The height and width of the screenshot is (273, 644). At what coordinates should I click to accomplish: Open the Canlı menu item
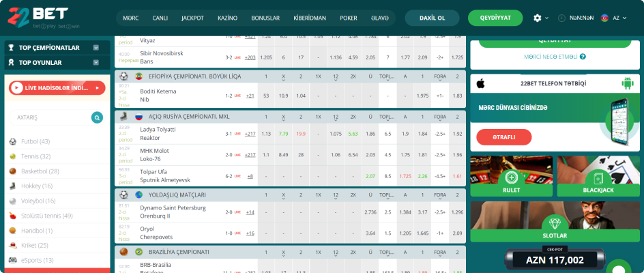coord(160,18)
